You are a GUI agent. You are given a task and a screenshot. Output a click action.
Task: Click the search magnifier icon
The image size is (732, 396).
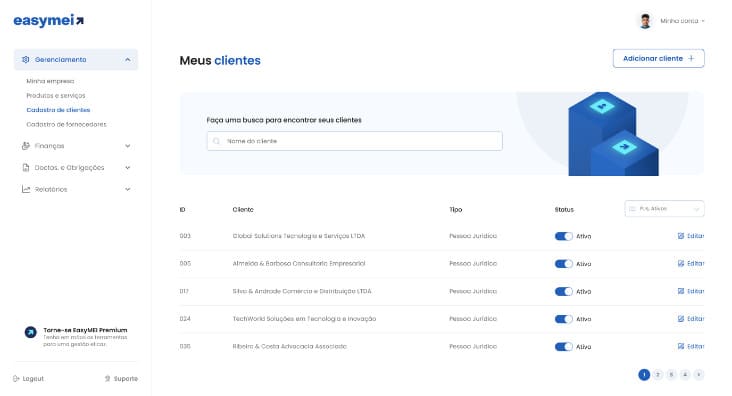(x=216, y=141)
